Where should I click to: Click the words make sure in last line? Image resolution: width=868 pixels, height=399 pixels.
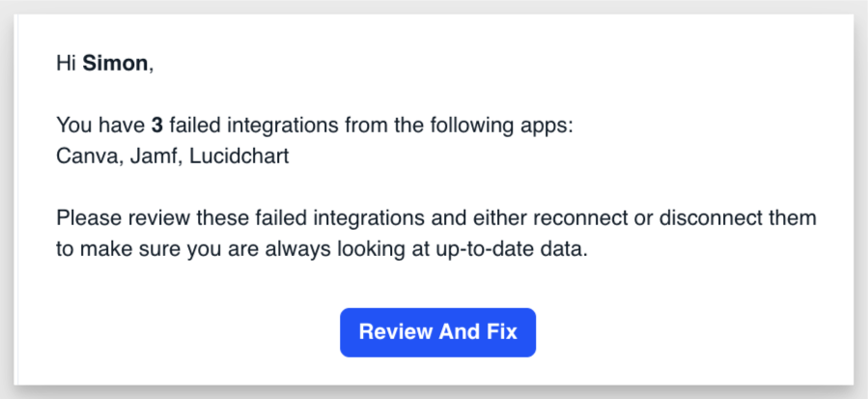click(x=129, y=249)
